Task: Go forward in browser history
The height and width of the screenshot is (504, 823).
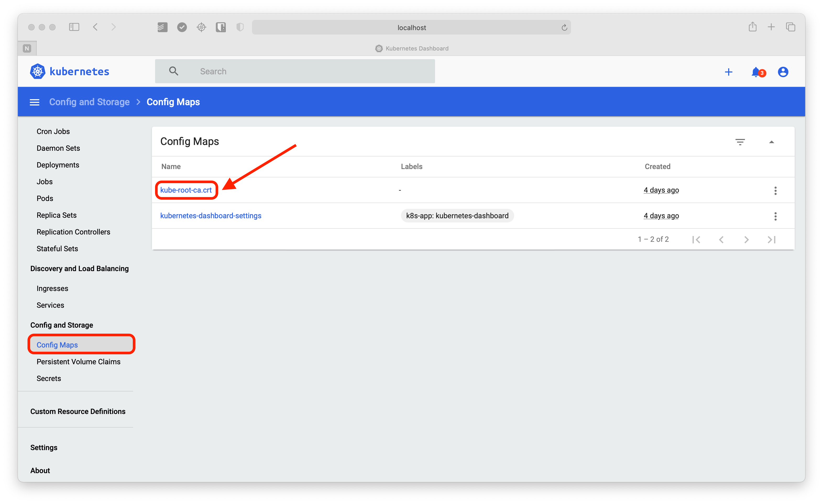Action: pyautogui.click(x=114, y=27)
